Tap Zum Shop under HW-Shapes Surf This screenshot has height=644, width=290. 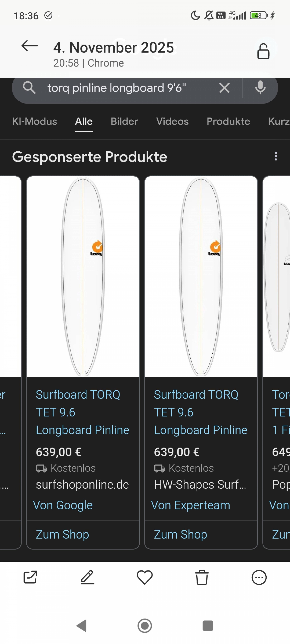180,534
